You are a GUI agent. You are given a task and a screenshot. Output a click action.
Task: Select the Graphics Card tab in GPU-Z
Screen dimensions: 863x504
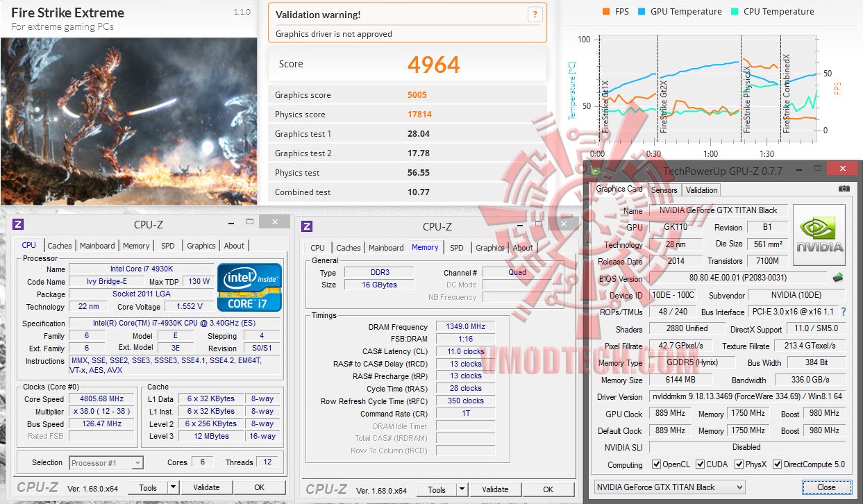click(619, 189)
